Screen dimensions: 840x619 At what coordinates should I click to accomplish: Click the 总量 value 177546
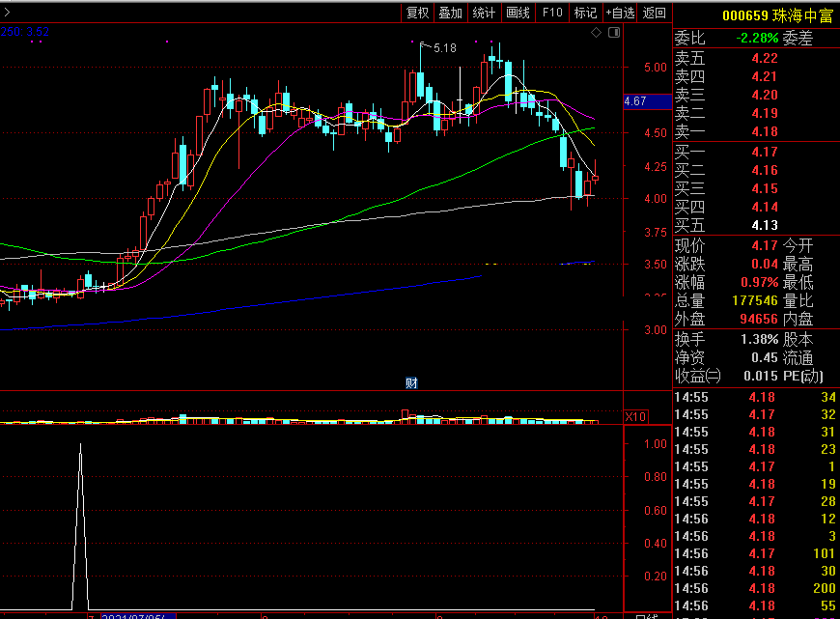755,300
